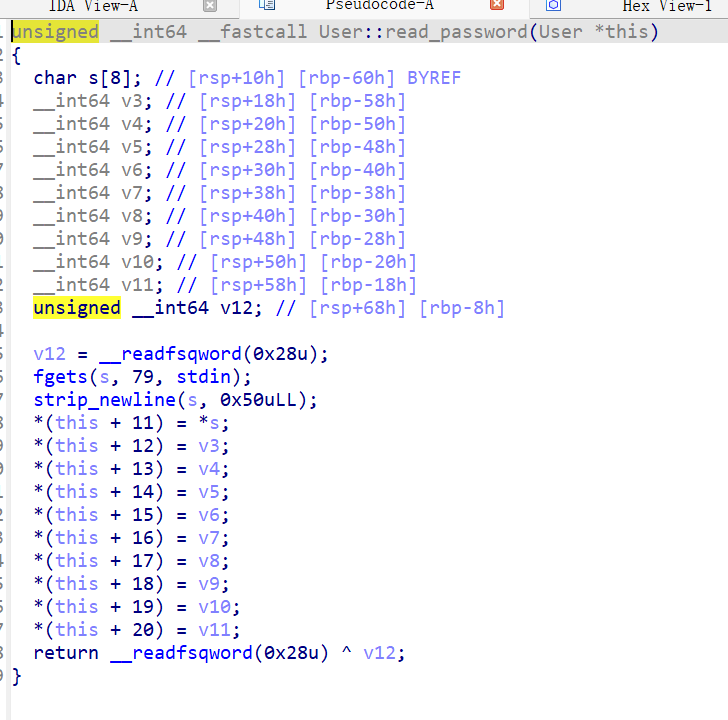Click the Pseudocode-A tab icon

coord(267,5)
